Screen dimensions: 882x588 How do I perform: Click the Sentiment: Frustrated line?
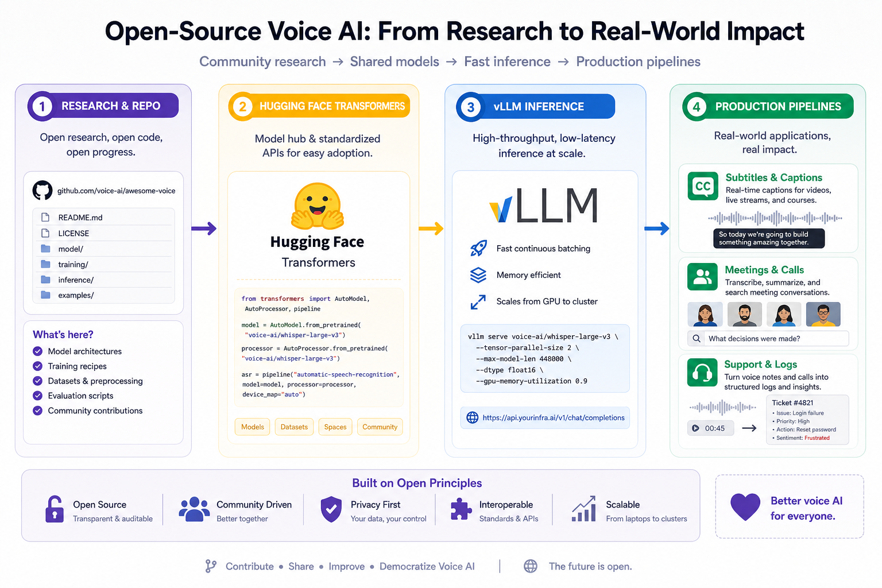click(x=802, y=438)
